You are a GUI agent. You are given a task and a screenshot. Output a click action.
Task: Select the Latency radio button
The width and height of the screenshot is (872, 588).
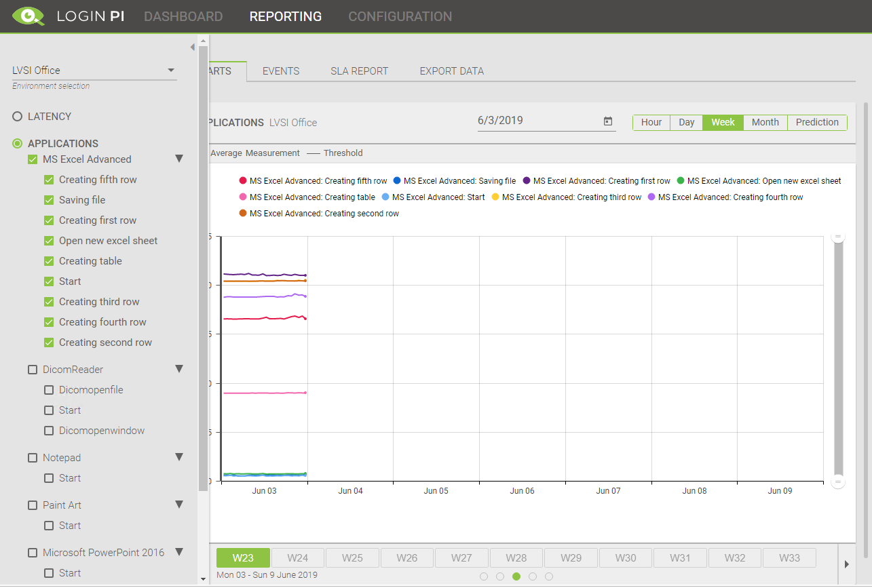[x=18, y=117]
